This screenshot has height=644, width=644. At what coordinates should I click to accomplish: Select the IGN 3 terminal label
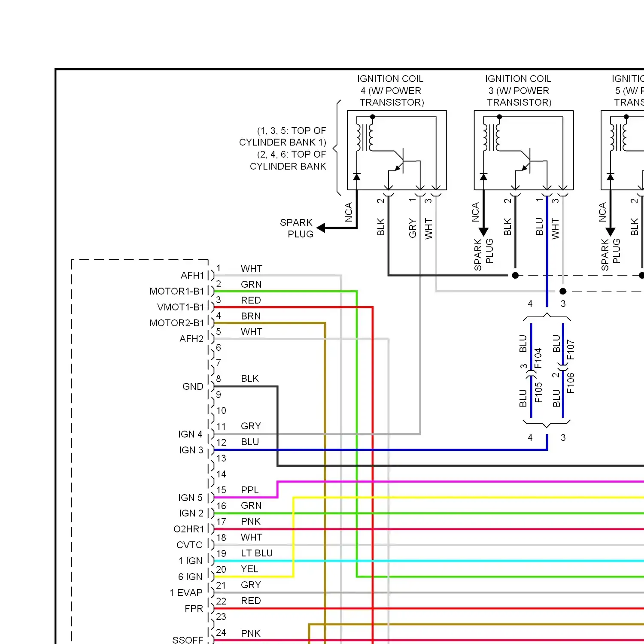pyautogui.click(x=191, y=450)
